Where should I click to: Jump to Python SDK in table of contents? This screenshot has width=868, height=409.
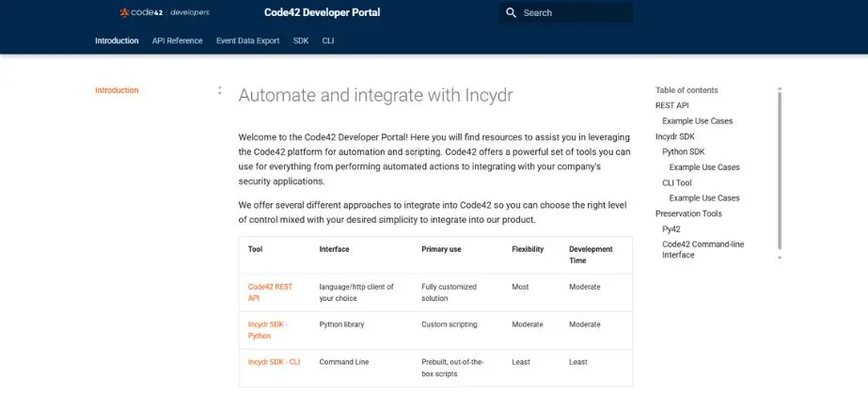click(x=683, y=151)
